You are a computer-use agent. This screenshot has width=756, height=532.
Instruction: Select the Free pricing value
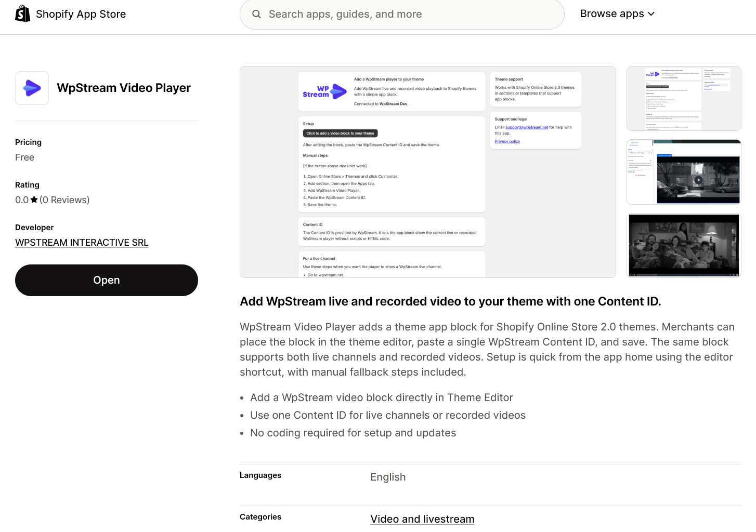coord(24,157)
